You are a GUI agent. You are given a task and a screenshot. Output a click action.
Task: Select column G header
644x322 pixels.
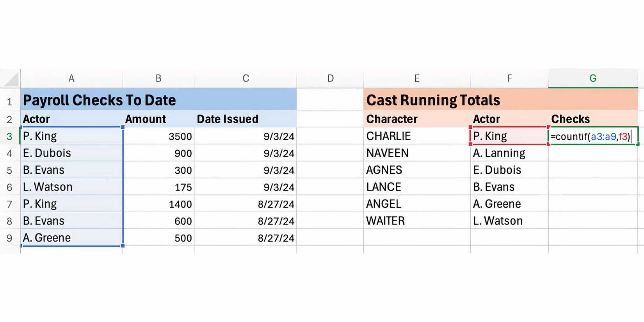coord(593,78)
